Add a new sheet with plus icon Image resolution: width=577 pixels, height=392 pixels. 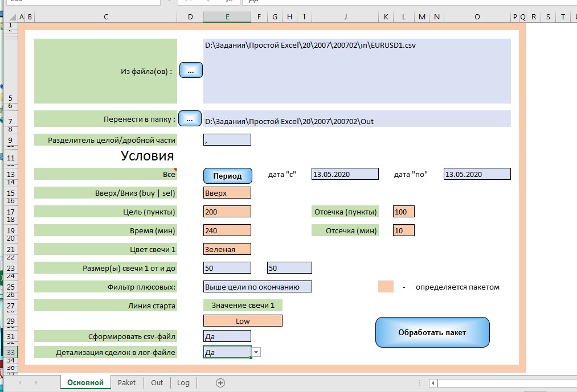click(220, 383)
